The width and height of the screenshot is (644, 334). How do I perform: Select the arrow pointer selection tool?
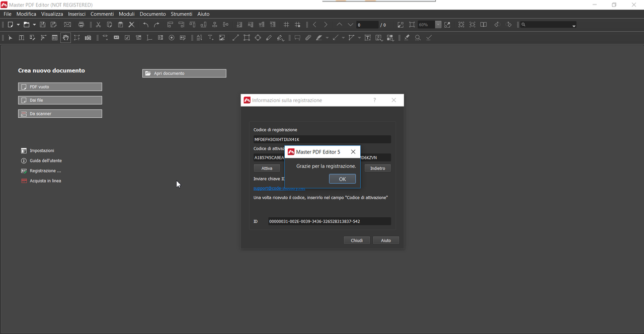10,38
